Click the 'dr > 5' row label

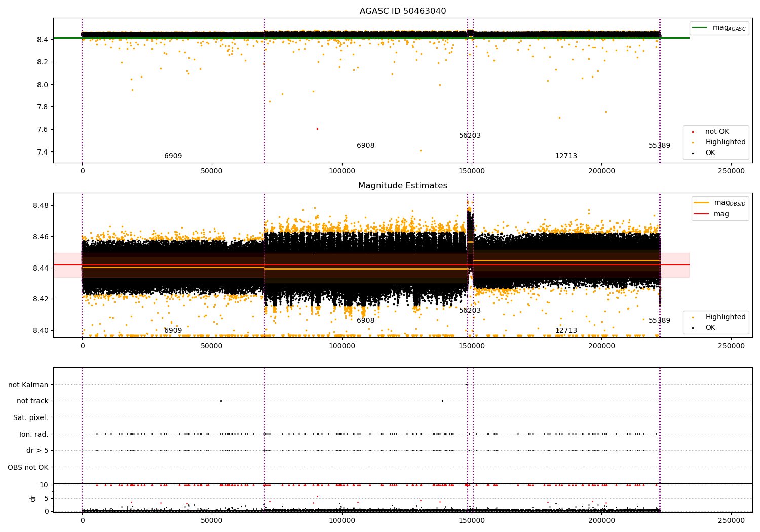coord(37,450)
